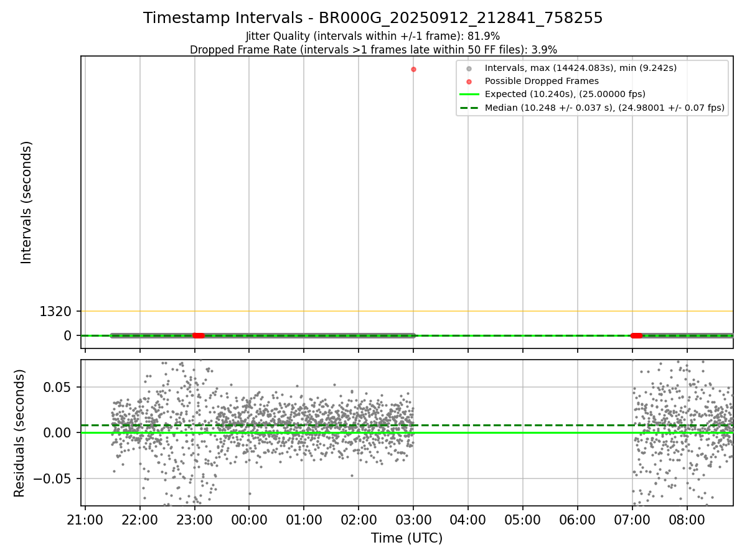Click the dashed green line sample in the legend
The width and height of the screenshot is (747, 560).
[469, 108]
